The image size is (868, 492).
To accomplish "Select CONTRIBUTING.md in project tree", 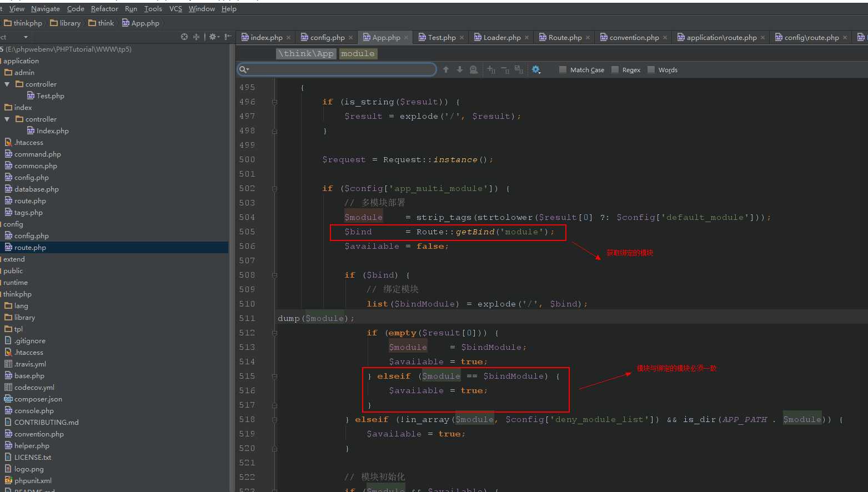I will coord(42,423).
